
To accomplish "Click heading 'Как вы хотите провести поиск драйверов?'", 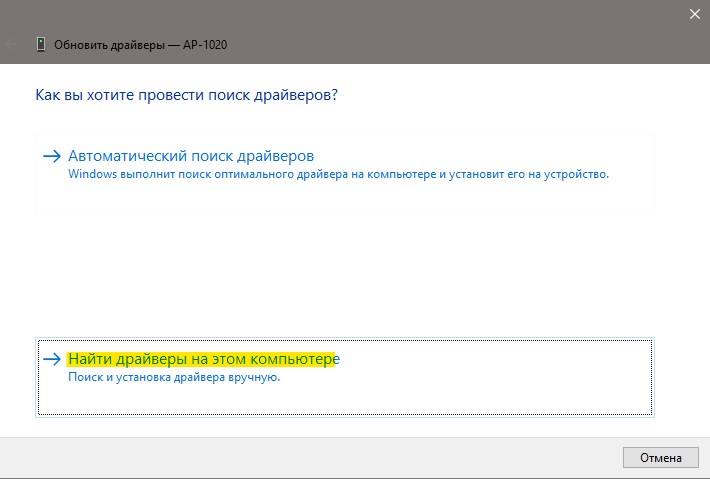I will click(x=187, y=95).
